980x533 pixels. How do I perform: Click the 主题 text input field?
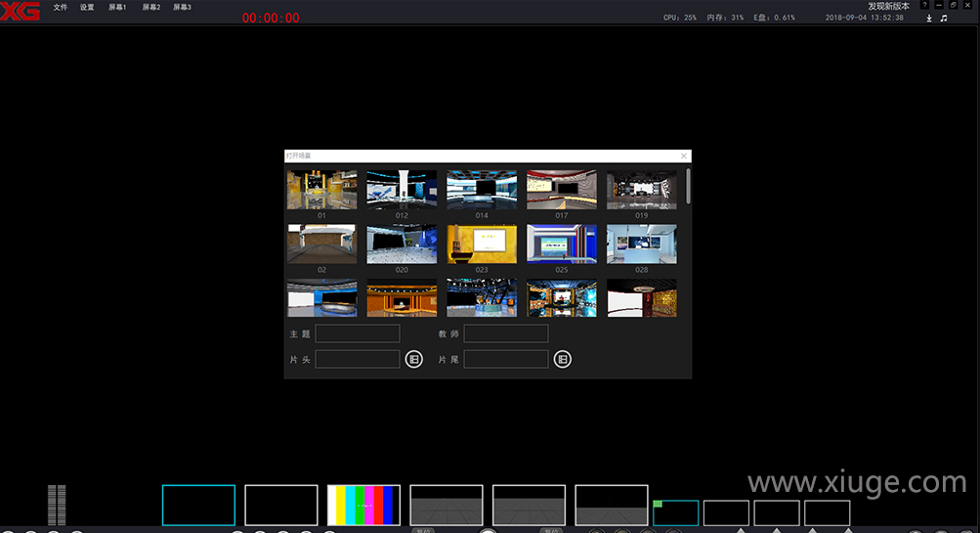(x=357, y=333)
